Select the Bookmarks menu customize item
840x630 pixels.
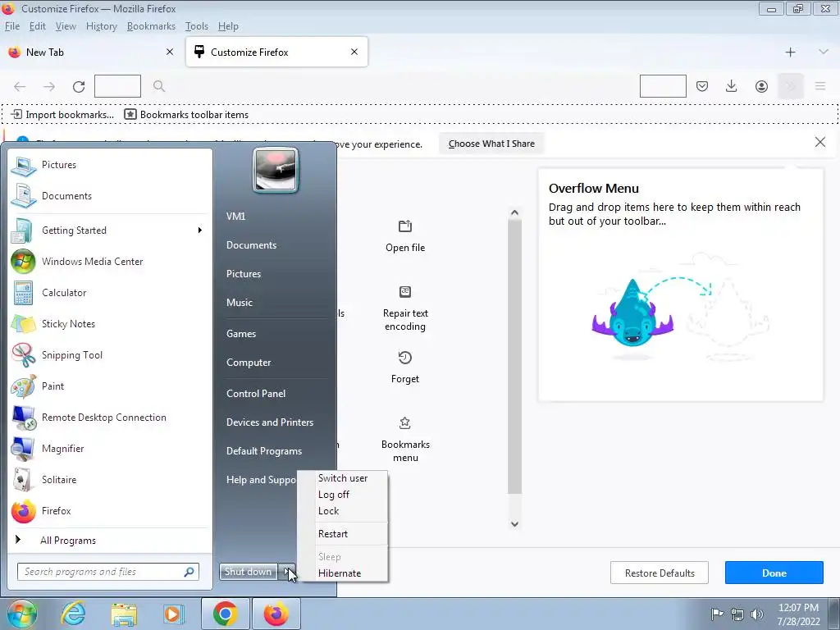(405, 440)
